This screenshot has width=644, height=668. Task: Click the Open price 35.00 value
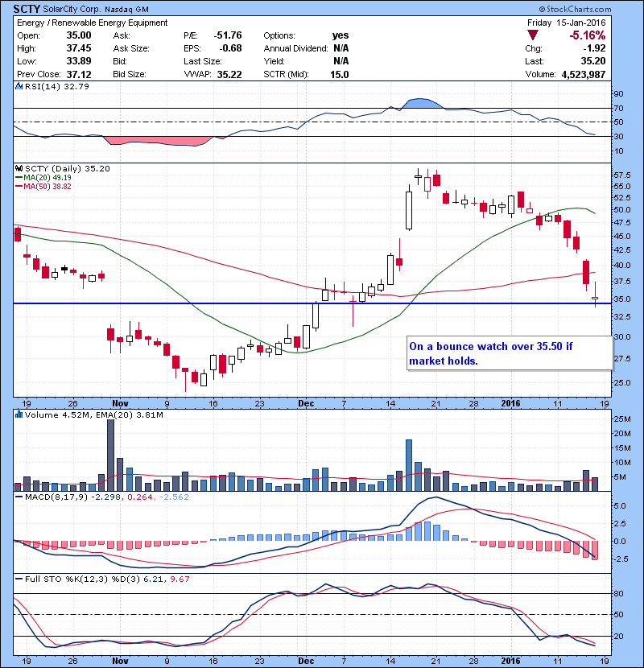coord(79,35)
